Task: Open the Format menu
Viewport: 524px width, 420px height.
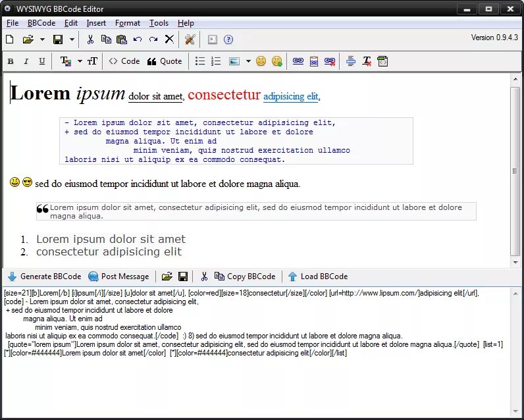Action: [x=128, y=23]
